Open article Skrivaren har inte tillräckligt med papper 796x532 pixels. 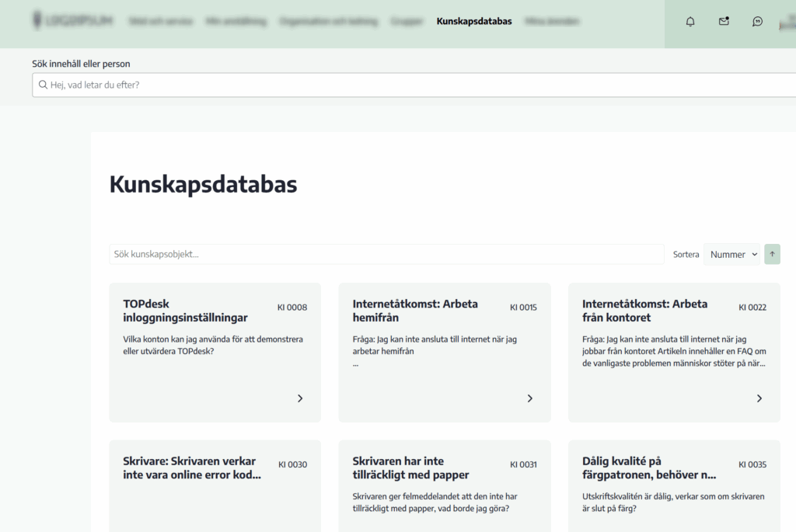coord(410,468)
